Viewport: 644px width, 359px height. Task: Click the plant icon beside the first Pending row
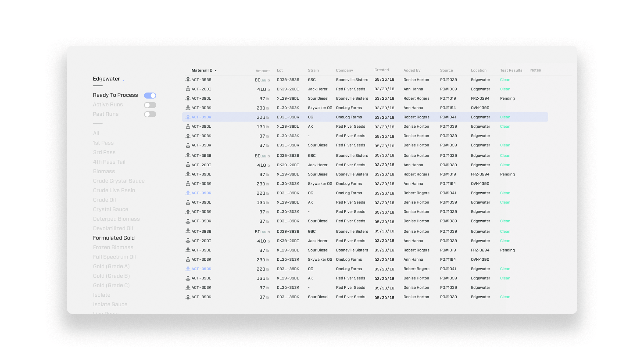(x=188, y=98)
